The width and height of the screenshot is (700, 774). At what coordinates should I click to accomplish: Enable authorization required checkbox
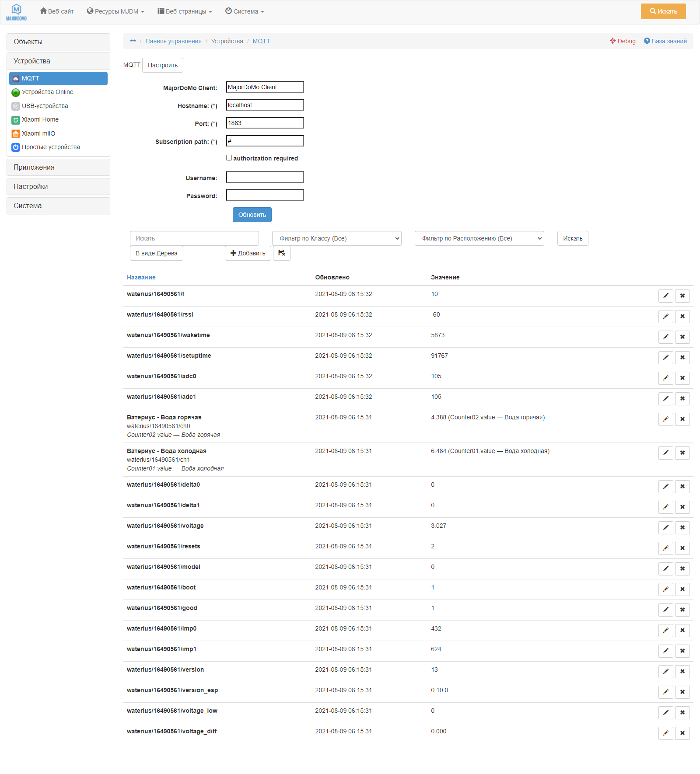(229, 157)
